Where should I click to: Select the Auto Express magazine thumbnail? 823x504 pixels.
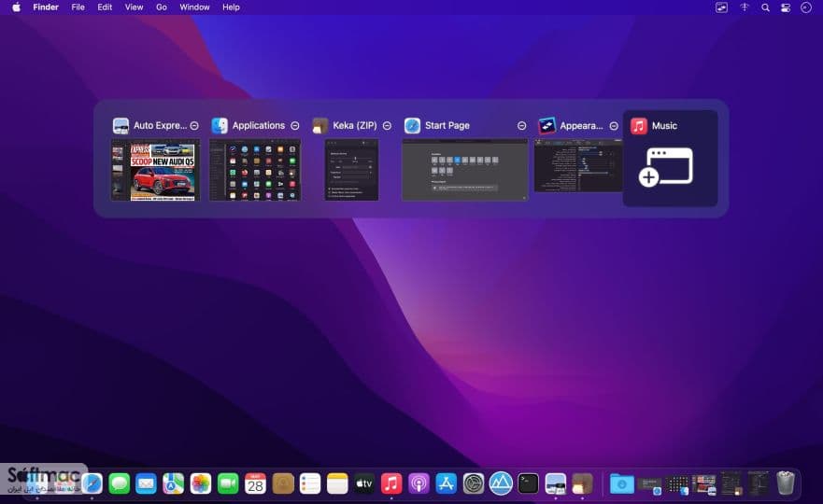click(155, 170)
